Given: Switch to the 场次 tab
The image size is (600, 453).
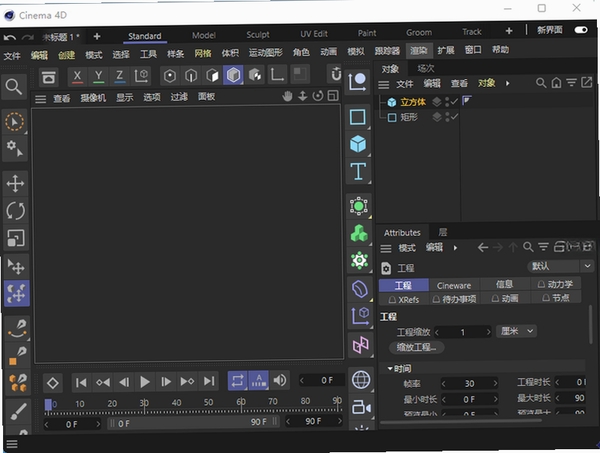Looking at the screenshot, I should click(x=426, y=68).
